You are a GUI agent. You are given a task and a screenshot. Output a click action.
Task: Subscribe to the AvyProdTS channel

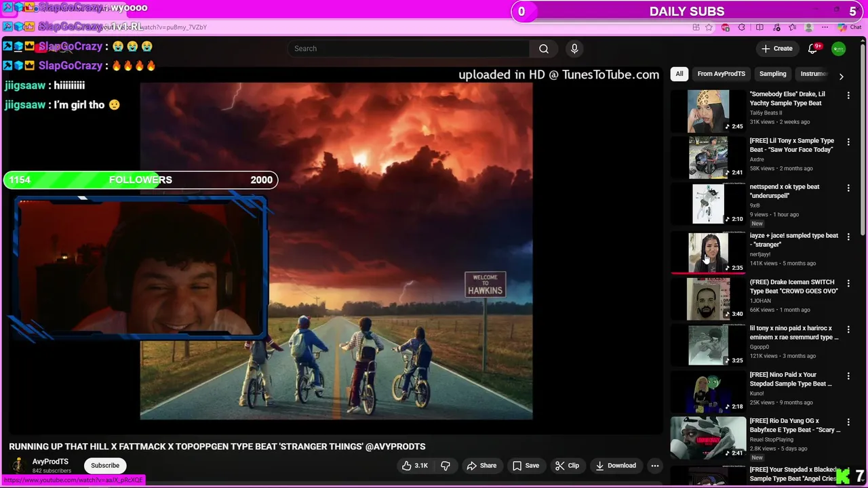(x=105, y=466)
